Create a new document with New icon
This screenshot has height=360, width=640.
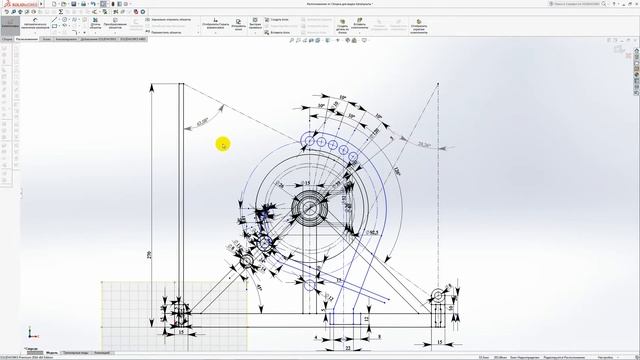[x=54, y=4]
